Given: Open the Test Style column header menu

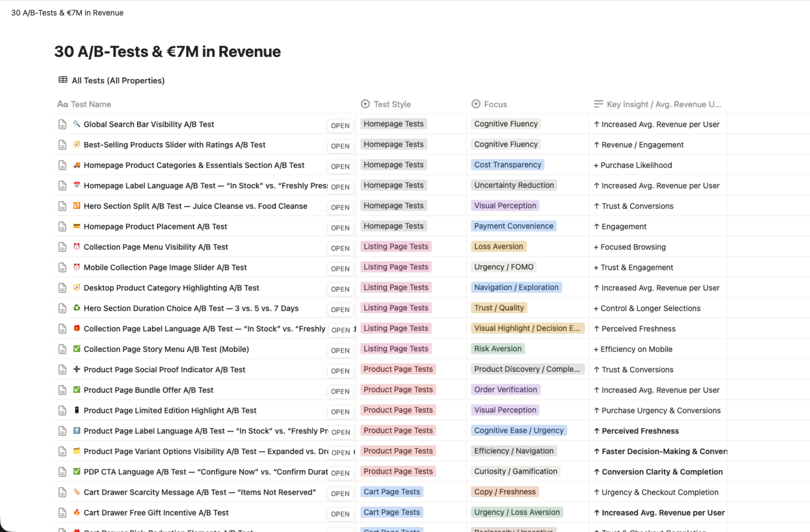Looking at the screenshot, I should click(x=392, y=104).
